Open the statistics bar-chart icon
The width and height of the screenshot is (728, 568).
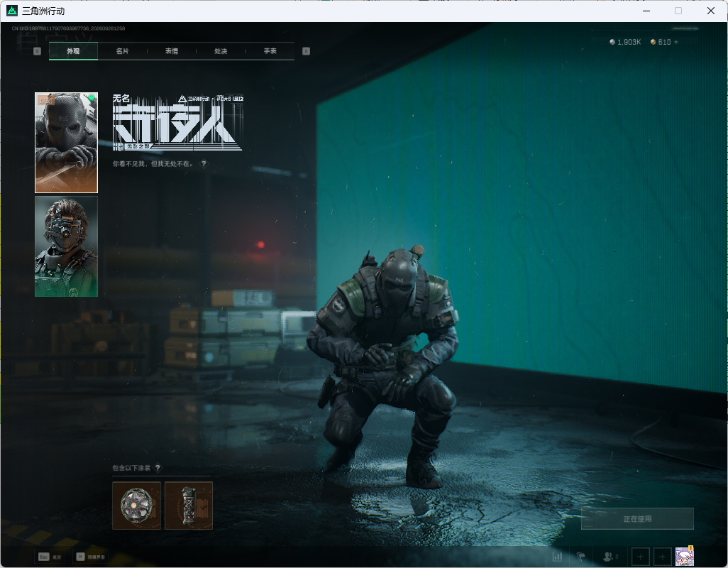click(557, 556)
